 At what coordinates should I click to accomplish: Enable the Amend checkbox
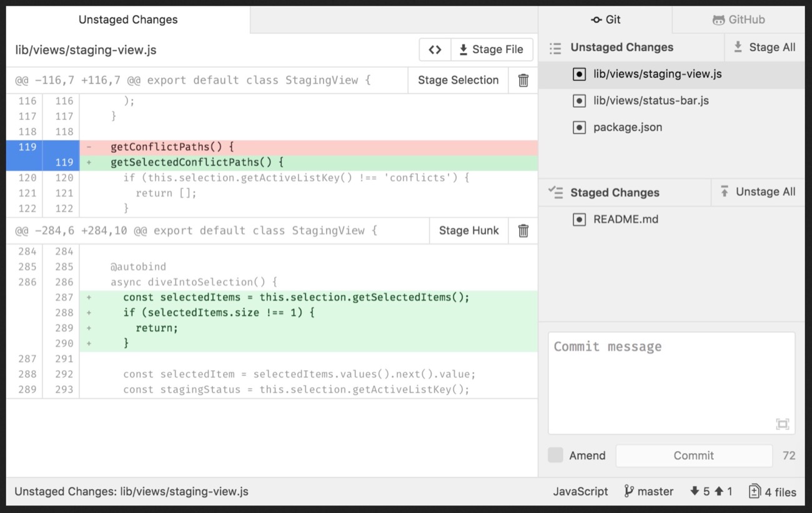tap(555, 455)
